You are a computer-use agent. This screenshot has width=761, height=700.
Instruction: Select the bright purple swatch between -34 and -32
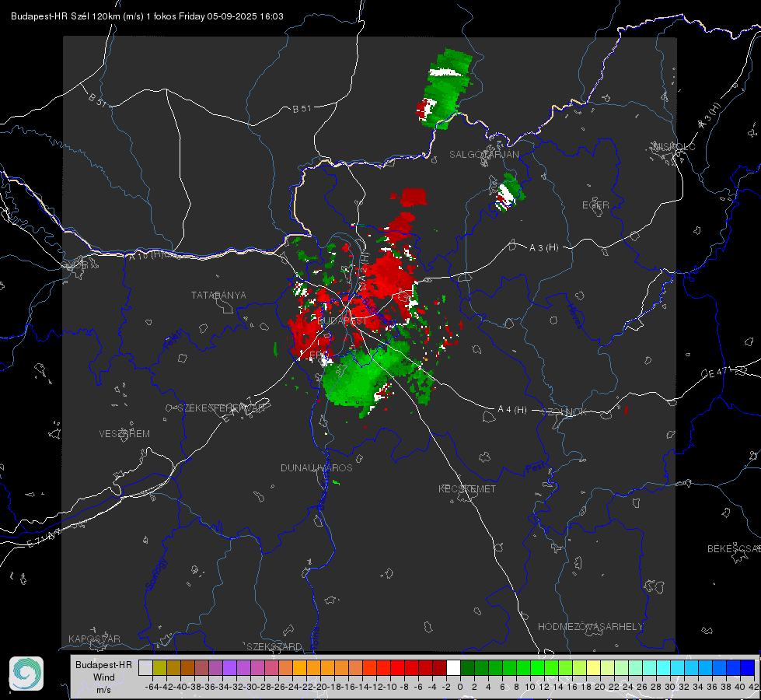[230, 667]
